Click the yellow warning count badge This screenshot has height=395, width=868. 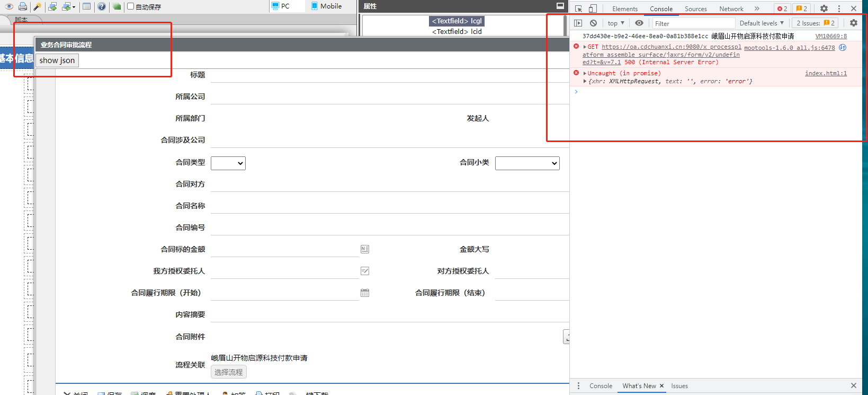(x=802, y=8)
